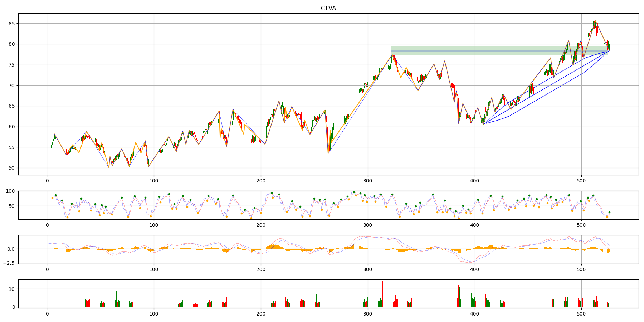
Task: Click the 300 tick label below price chart
Action: pos(367,181)
